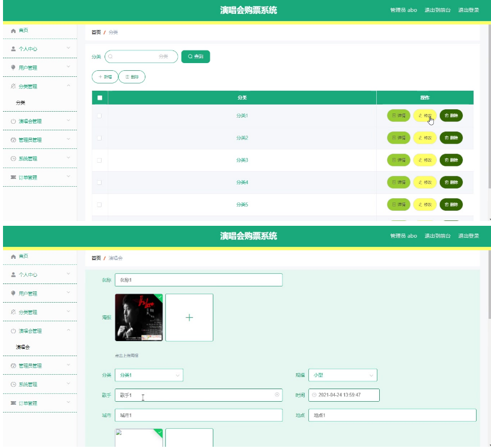
Task: Click the 个人中心 person icon on the 演唱会 page sidebar
Action: pyautogui.click(x=13, y=274)
